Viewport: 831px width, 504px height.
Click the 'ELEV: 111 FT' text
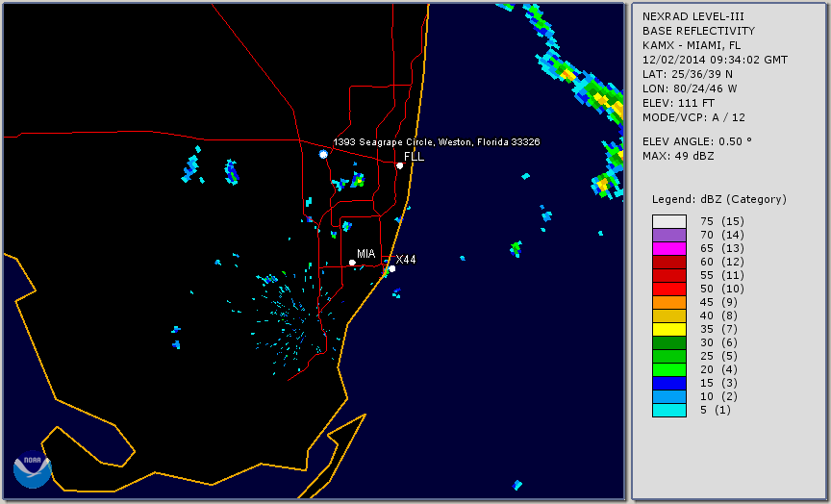(x=678, y=103)
